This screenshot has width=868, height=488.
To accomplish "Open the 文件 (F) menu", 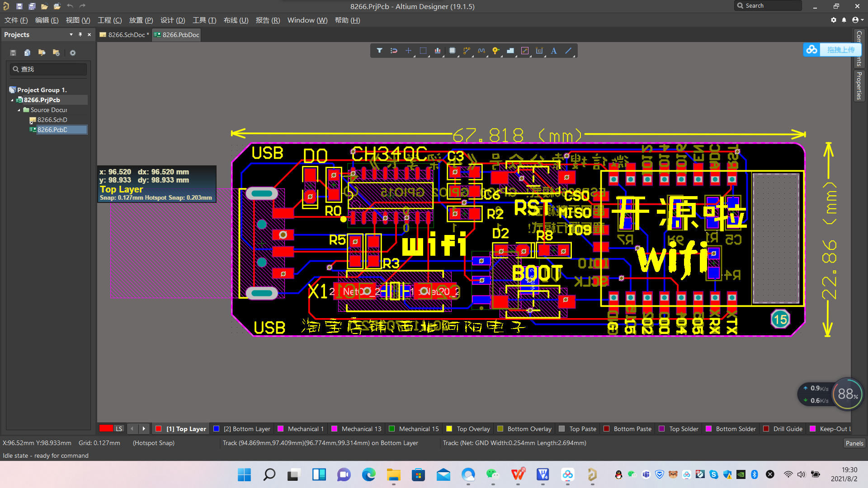I will (16, 20).
